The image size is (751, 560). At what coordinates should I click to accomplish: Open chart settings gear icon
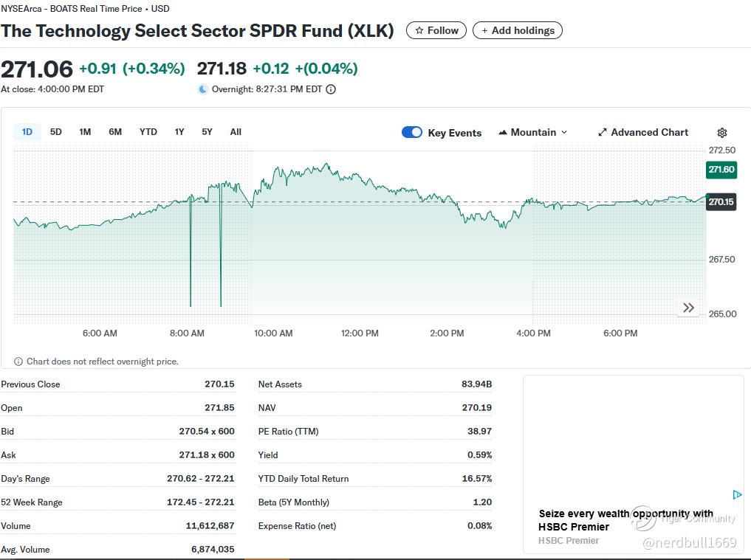[721, 133]
